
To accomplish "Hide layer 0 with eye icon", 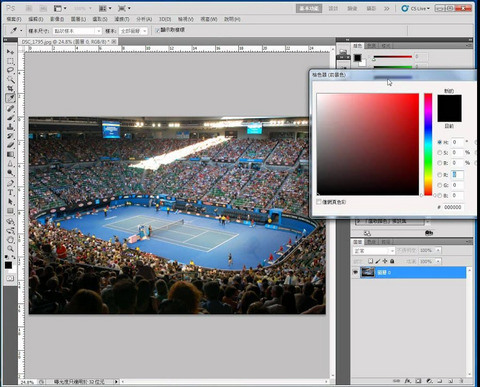I will pos(355,272).
